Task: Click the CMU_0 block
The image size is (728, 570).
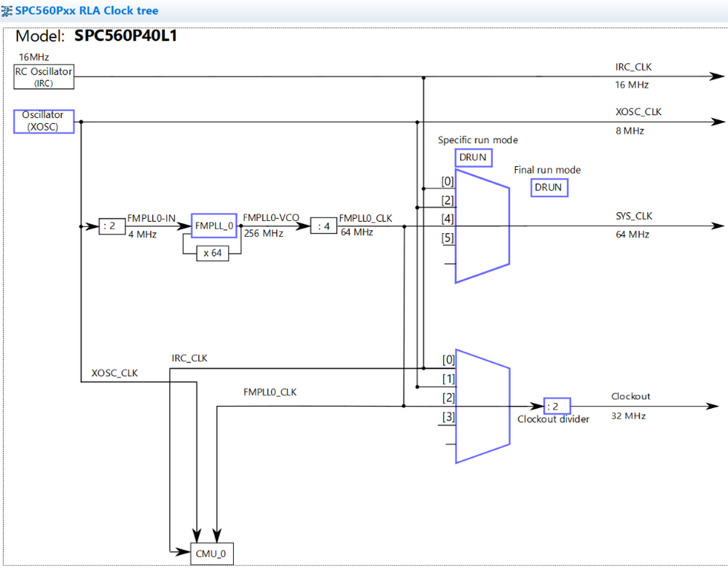Action: [212, 554]
